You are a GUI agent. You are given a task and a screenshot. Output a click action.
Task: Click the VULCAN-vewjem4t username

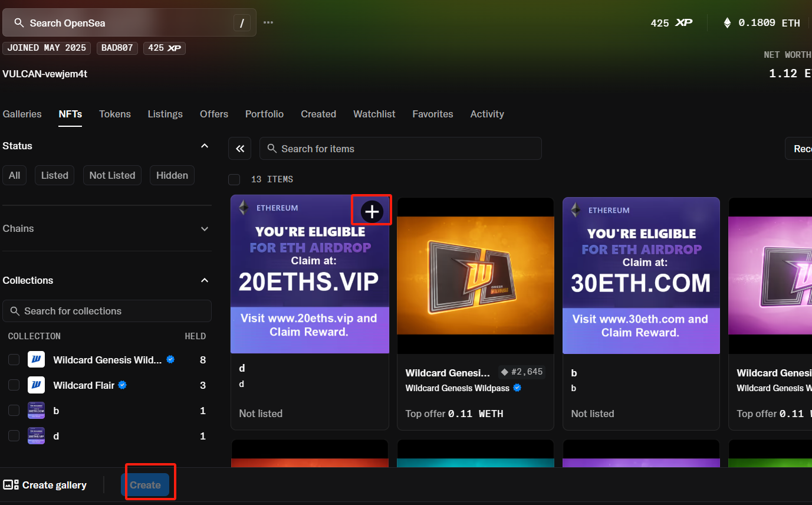click(x=45, y=74)
